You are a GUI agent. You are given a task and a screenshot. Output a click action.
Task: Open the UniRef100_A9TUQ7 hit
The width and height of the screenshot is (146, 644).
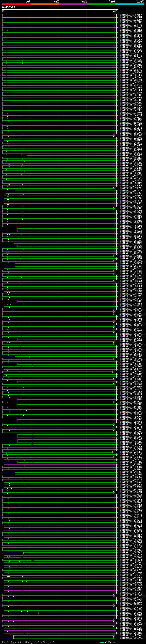(131, 135)
